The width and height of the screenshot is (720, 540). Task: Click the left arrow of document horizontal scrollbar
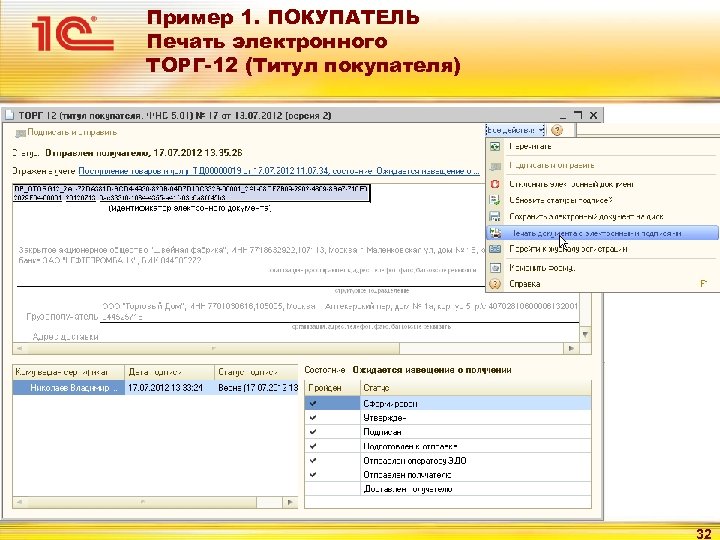(x=19, y=349)
